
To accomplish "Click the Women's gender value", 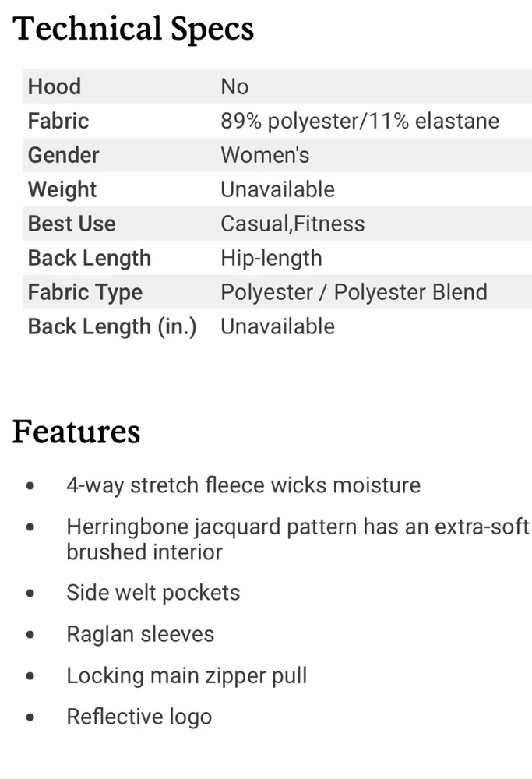I will pyautogui.click(x=265, y=155).
